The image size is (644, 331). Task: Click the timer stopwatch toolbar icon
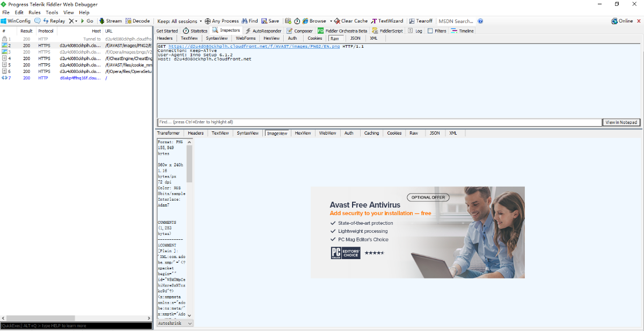tap(297, 21)
